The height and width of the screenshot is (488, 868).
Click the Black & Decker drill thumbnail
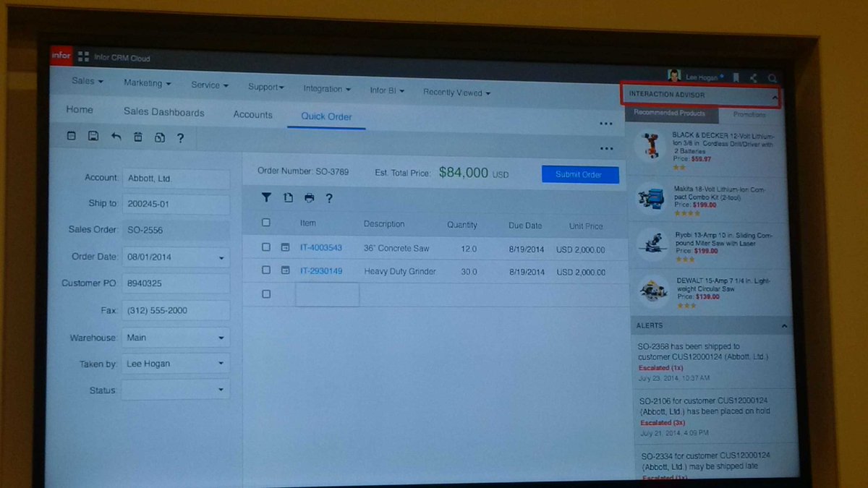tap(650, 145)
